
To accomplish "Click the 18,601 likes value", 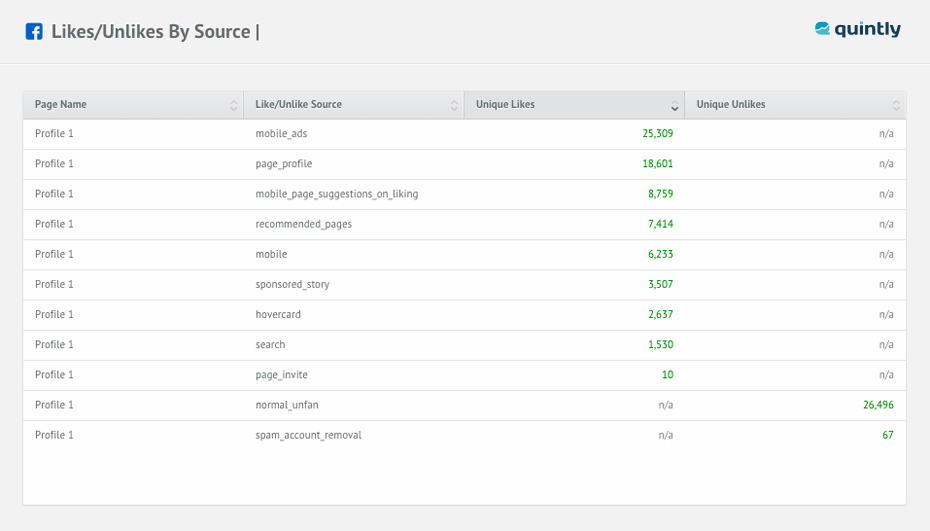I will pyautogui.click(x=657, y=164).
